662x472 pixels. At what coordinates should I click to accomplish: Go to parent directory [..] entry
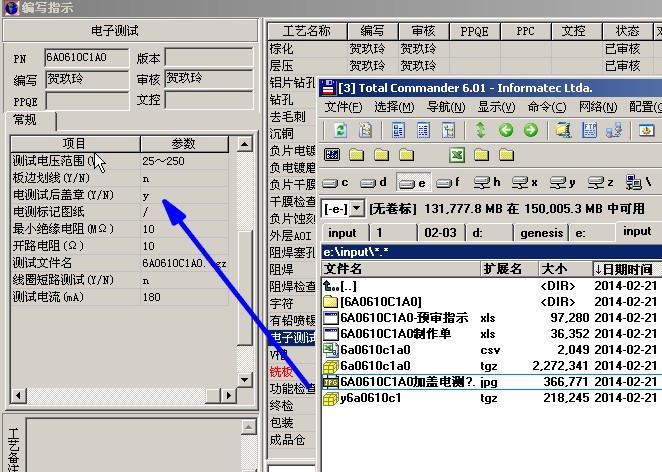tap(492, 286)
